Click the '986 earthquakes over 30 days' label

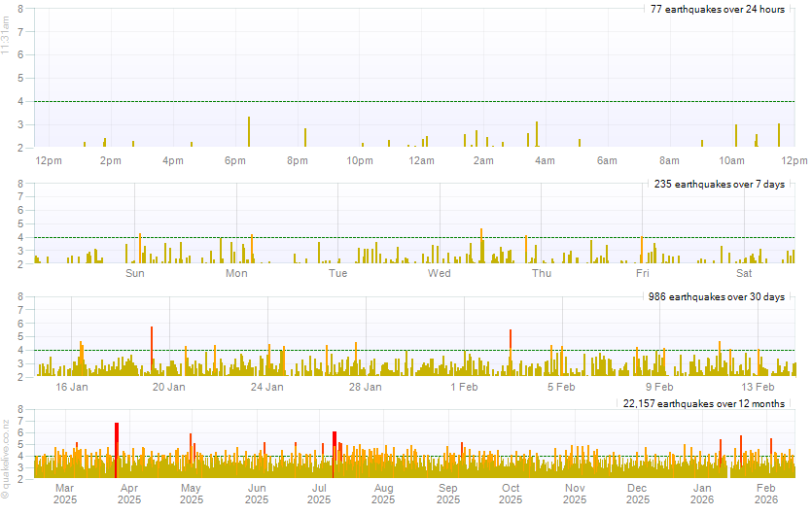click(x=717, y=297)
